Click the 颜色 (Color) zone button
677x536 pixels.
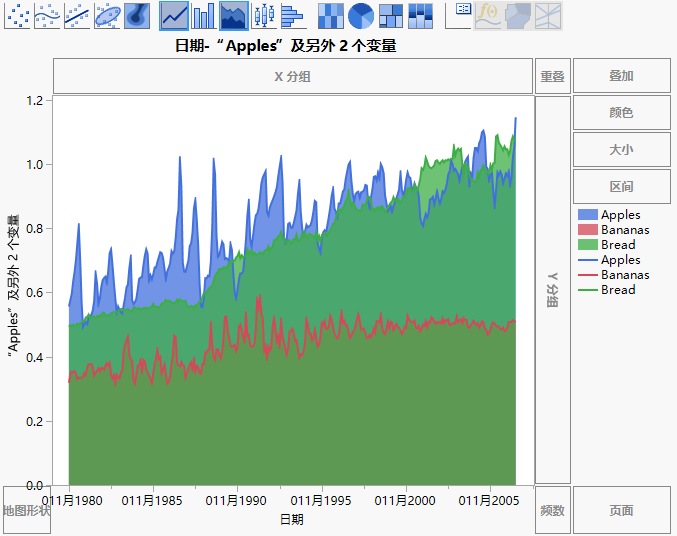pos(621,113)
